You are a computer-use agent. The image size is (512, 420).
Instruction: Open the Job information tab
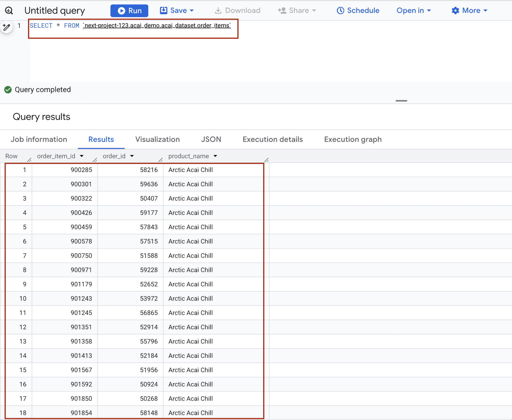[x=39, y=139]
